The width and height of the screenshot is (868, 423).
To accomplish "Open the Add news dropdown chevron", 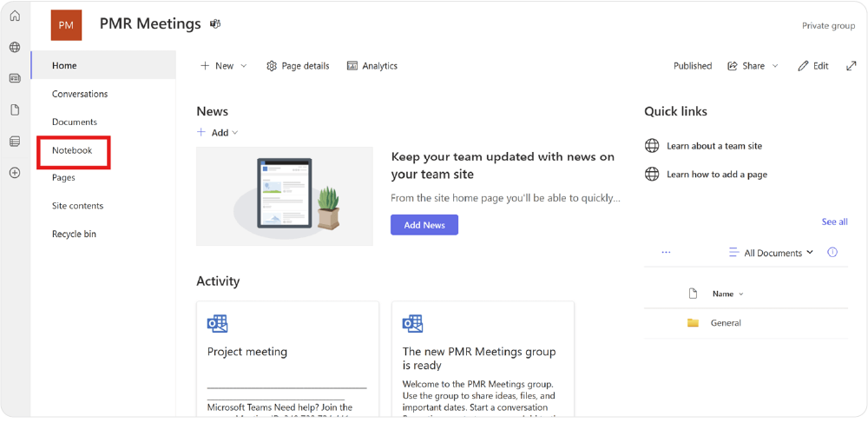I will pos(234,132).
